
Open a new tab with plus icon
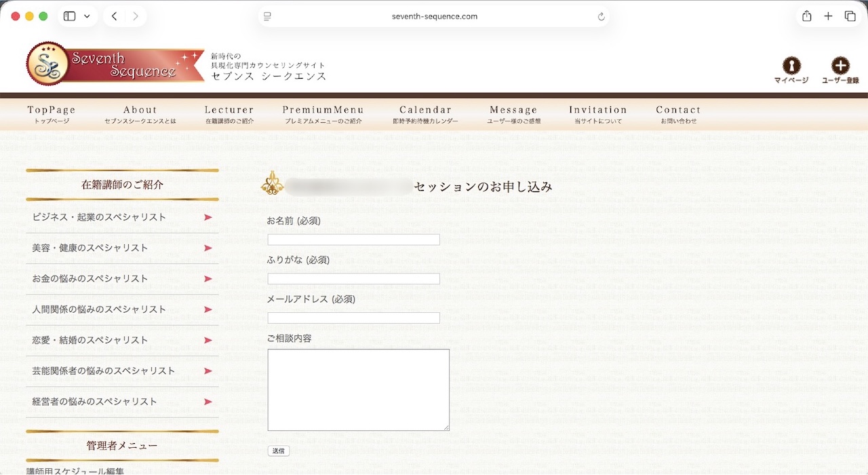tap(828, 16)
